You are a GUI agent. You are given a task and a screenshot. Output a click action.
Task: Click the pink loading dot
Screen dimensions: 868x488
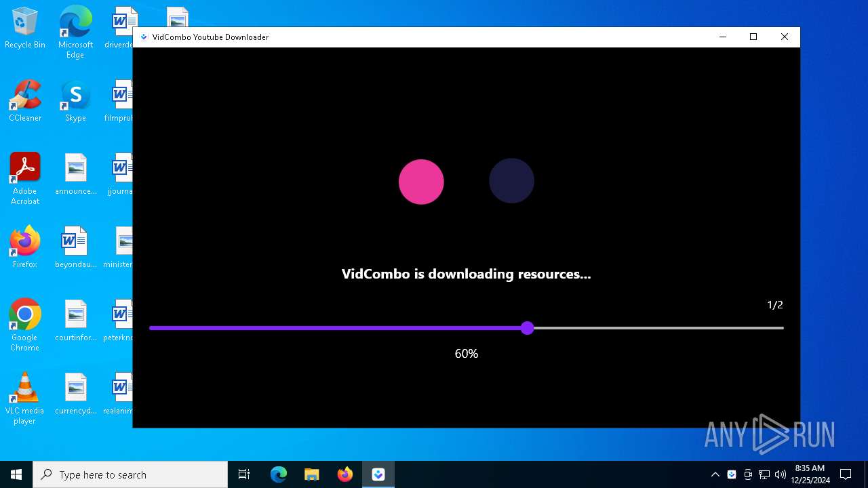click(421, 182)
